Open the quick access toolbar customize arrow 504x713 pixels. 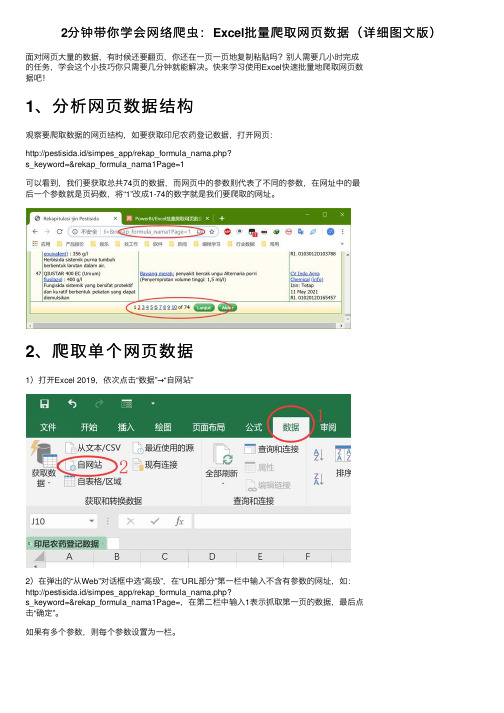[153, 403]
